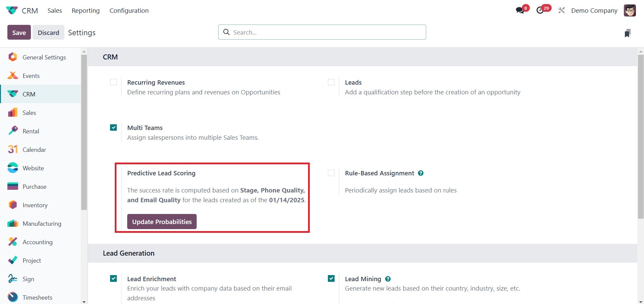This screenshot has height=304, width=644.
Task: Click the main page vertical scrollbar
Action: coord(641,134)
